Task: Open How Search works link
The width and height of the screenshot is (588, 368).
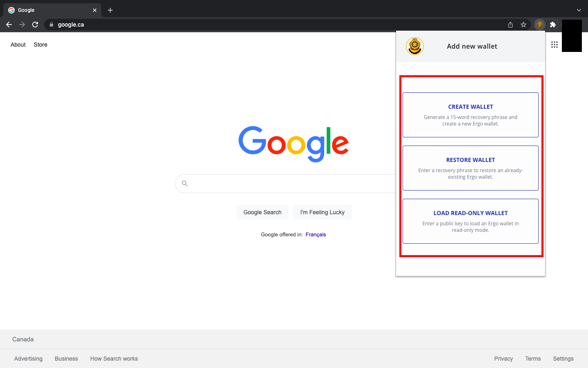Action: pos(114,359)
